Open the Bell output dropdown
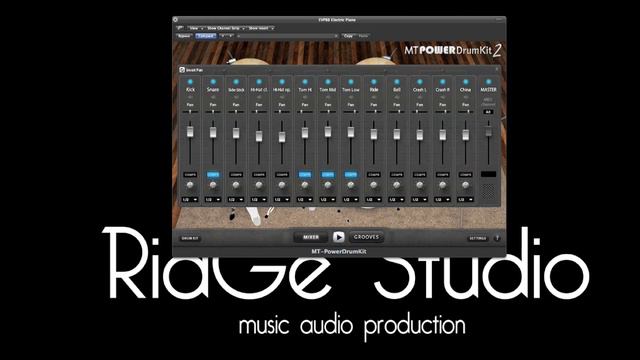Screen dimensions: 640x360 click(x=397, y=200)
